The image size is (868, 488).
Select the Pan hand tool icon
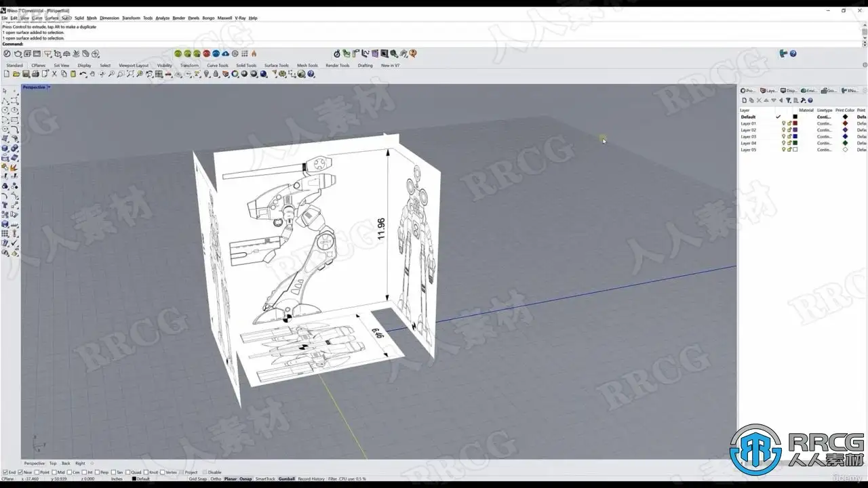coord(92,74)
